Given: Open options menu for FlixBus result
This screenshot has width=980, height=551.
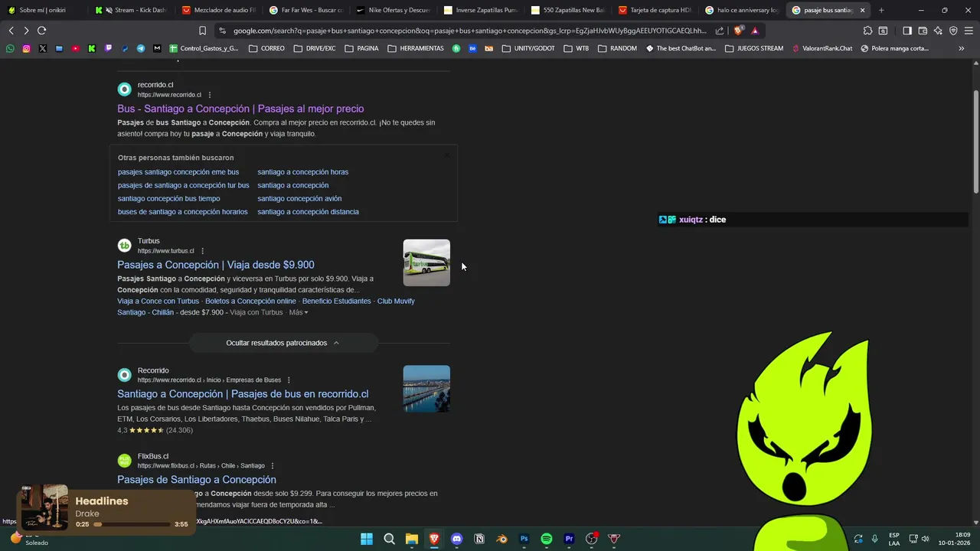Looking at the screenshot, I should (273, 465).
